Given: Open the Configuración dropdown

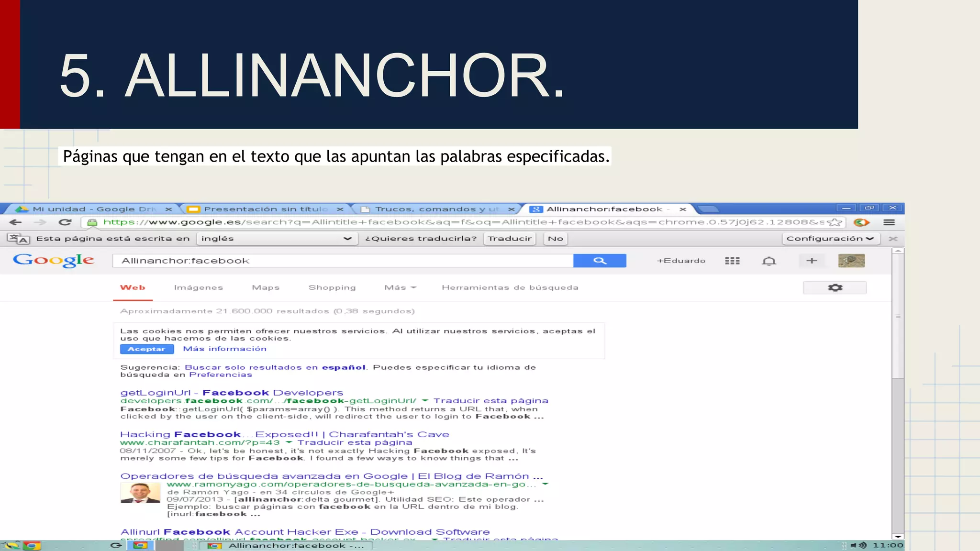Looking at the screenshot, I should pyautogui.click(x=830, y=239).
